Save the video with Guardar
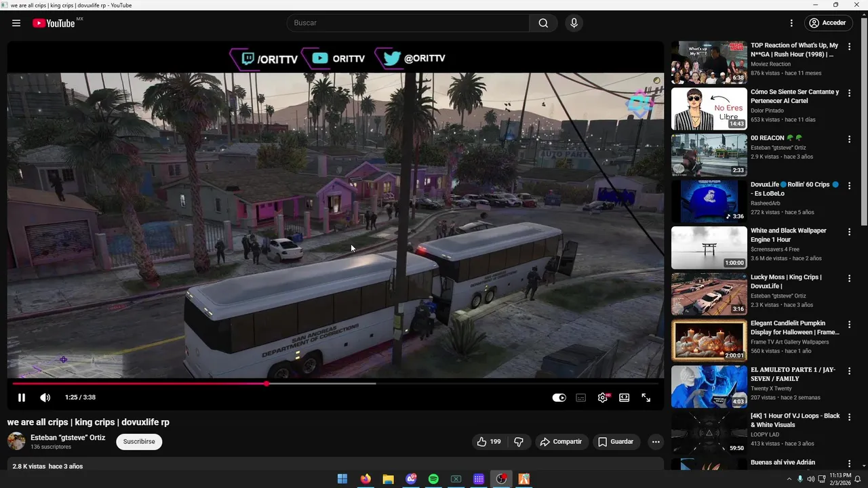This screenshot has width=868, height=488. coord(616,442)
